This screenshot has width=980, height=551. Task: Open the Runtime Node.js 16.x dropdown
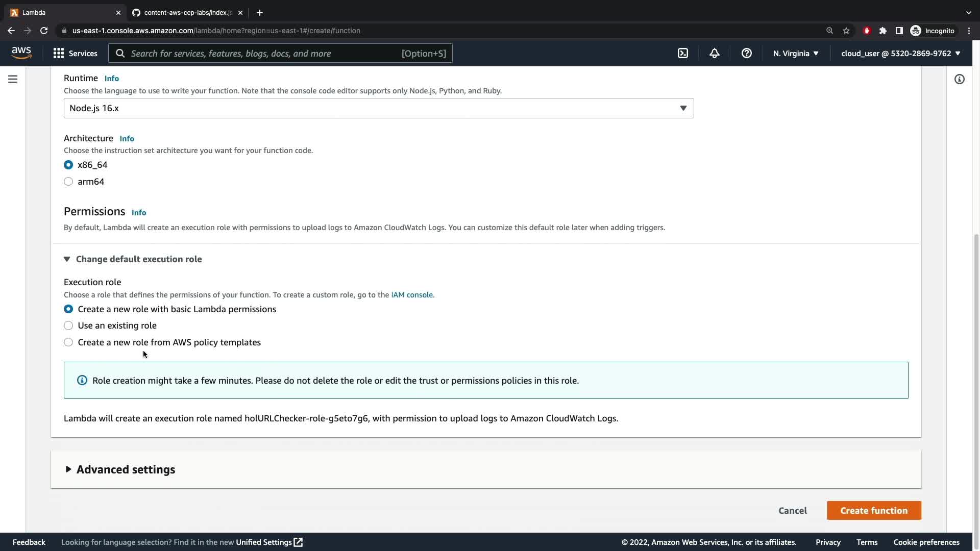pos(378,108)
